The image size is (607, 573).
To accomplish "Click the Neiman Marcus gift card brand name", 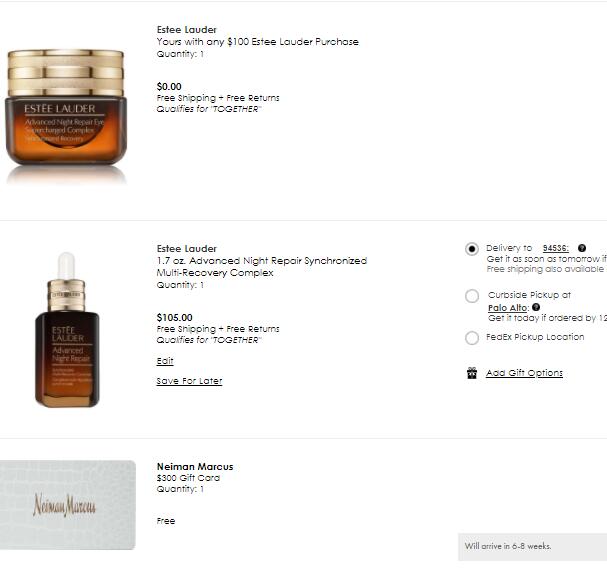I will (194, 467).
